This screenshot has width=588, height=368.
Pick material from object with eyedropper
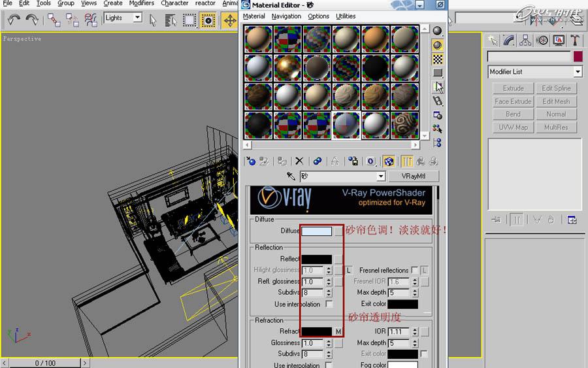pos(291,176)
